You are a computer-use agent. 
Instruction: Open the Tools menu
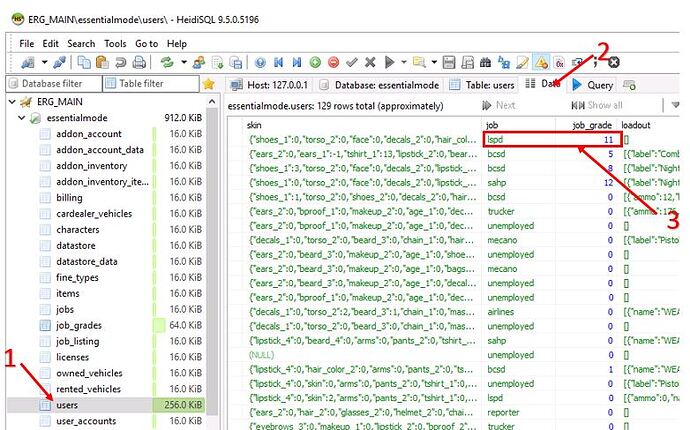pos(115,44)
